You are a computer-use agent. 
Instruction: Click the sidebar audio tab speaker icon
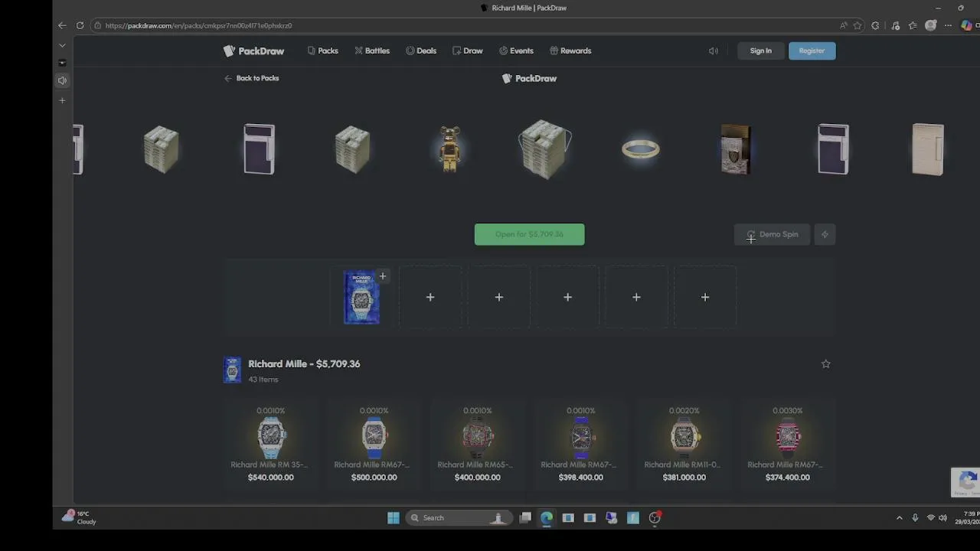[62, 80]
